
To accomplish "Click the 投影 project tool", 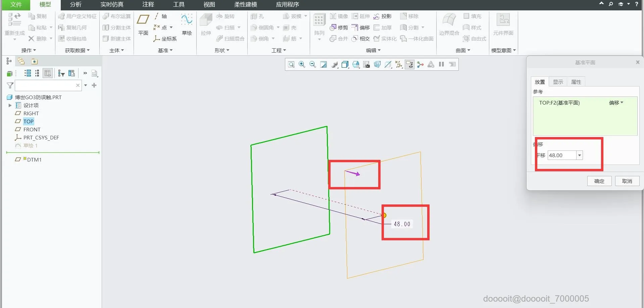I will (383, 16).
